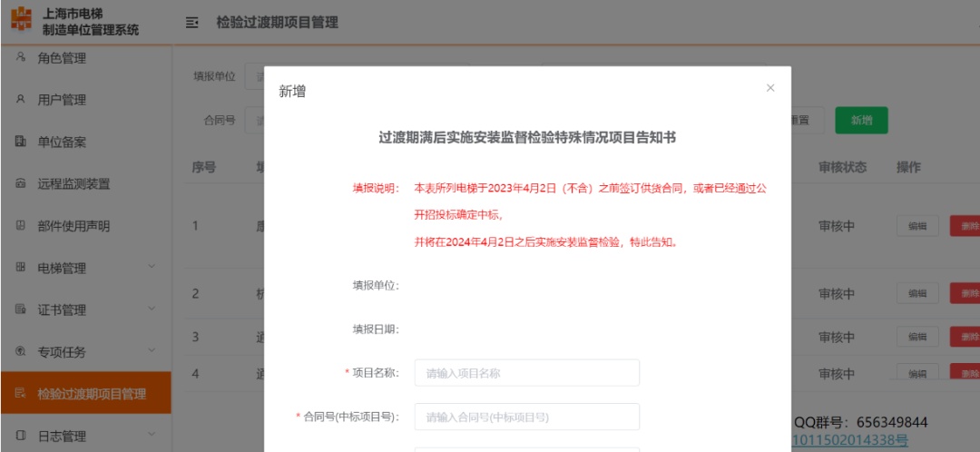Image resolution: width=980 pixels, height=452 pixels.
Task: Close the 新增 dialog with X
Action: click(x=770, y=88)
